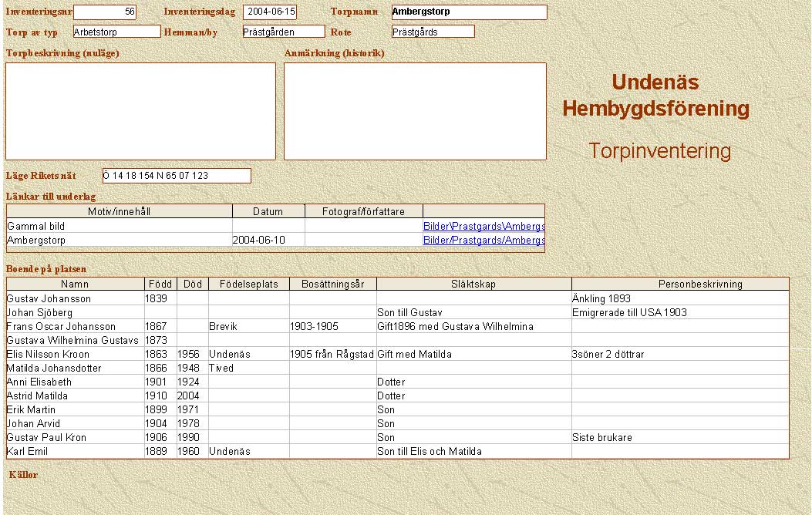812x515 pixels.
Task: Open the link in the 2004-06-10 row
Action: [x=483, y=241]
